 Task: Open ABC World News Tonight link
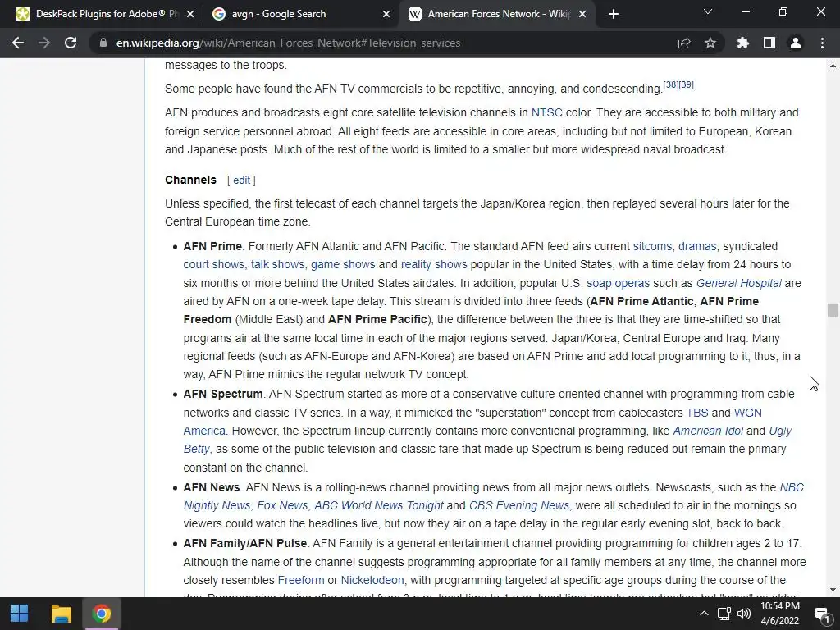coord(379,505)
